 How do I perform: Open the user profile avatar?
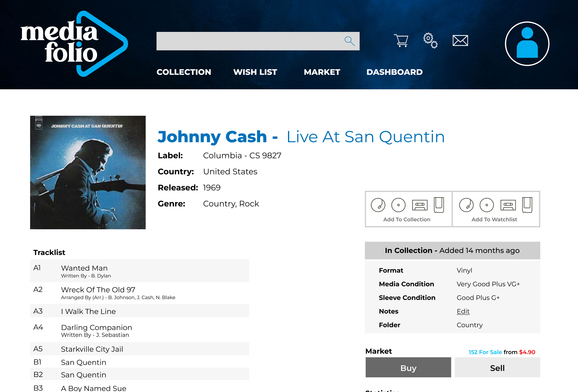click(527, 44)
